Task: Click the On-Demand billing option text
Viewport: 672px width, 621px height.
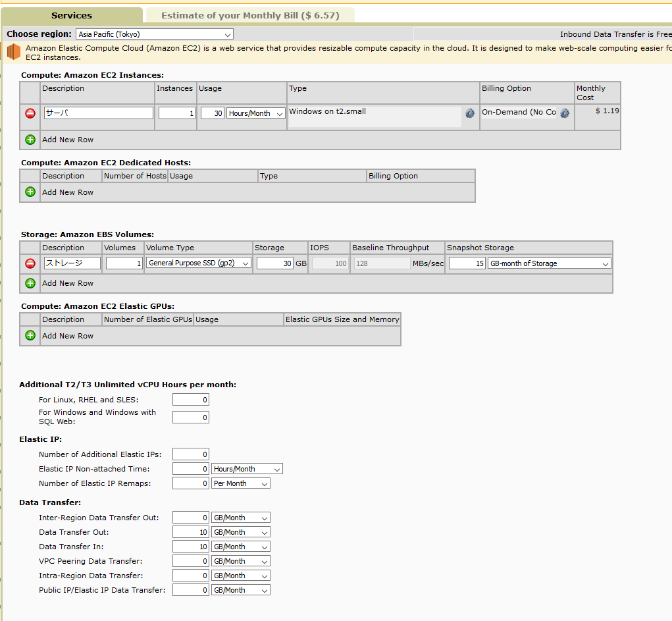Action: point(519,113)
